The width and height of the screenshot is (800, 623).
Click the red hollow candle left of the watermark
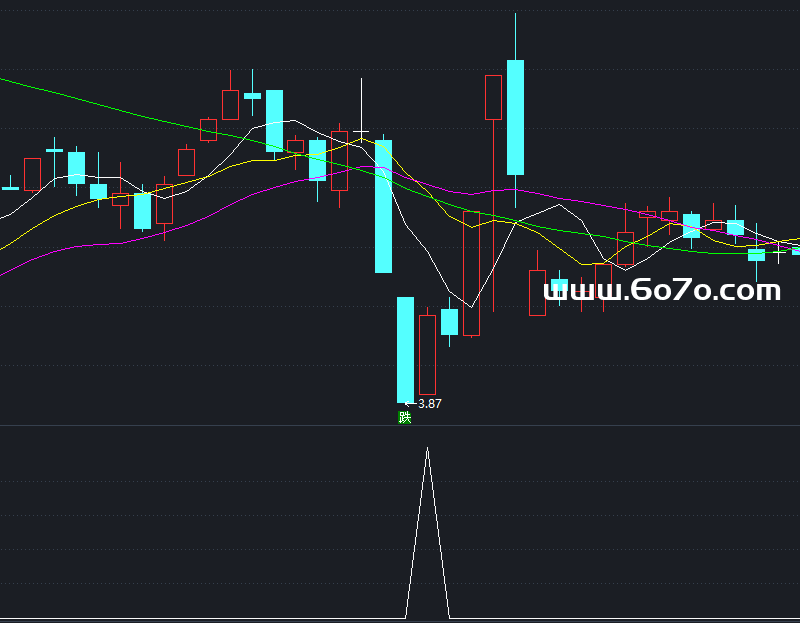click(537, 292)
